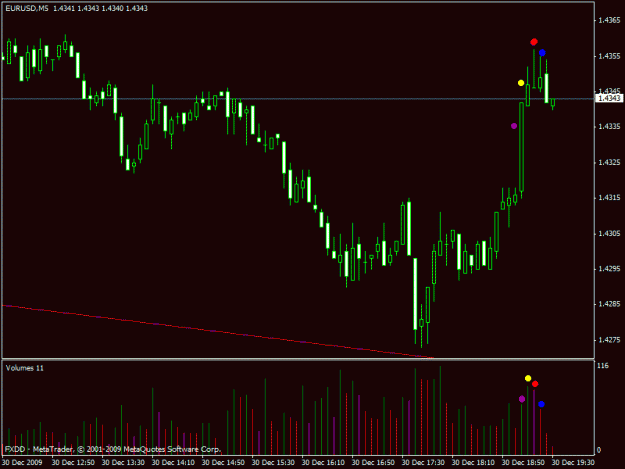This screenshot has height=469, width=625.
Task: Click the 30 Dec 18:10 time label
Action: coord(473,462)
